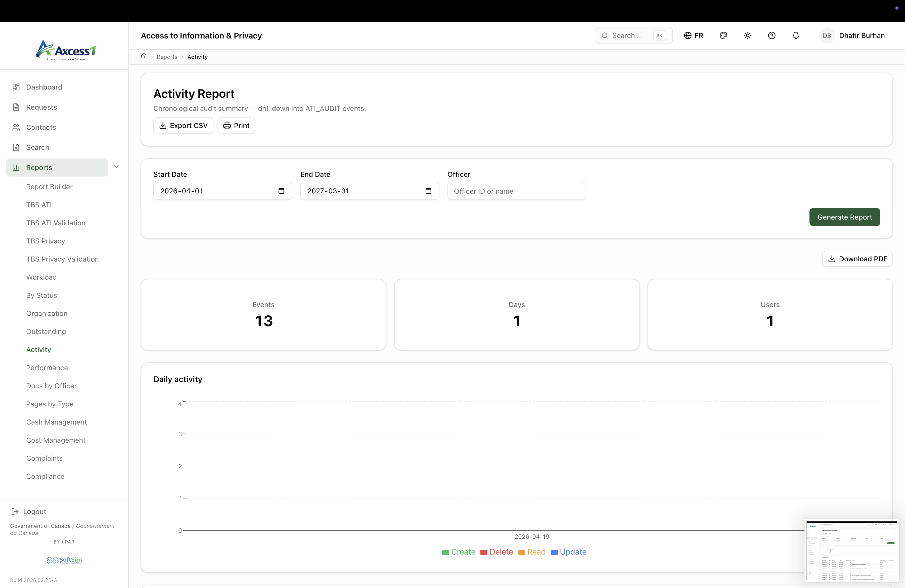Screen dimensions: 905x588
Task: Click the Officer ID or name field
Action: [516, 191]
